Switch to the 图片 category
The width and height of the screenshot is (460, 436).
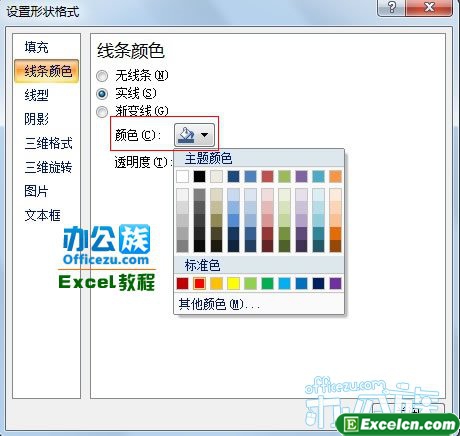(x=36, y=191)
